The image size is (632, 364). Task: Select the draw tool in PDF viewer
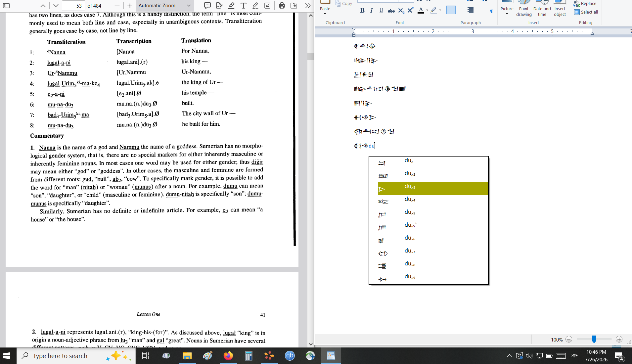(255, 6)
